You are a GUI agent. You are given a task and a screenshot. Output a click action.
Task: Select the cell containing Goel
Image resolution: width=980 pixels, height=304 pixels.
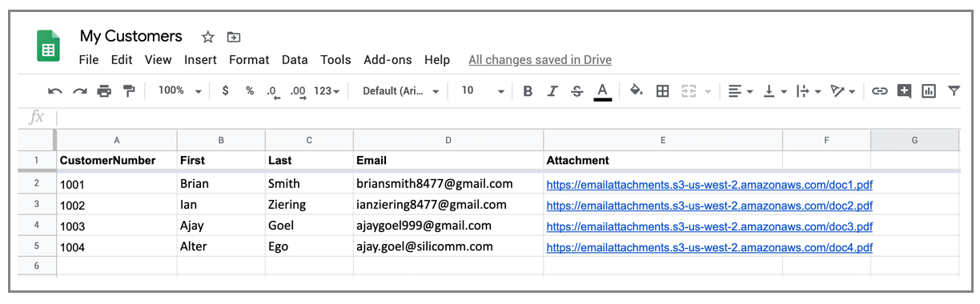pyautogui.click(x=309, y=226)
